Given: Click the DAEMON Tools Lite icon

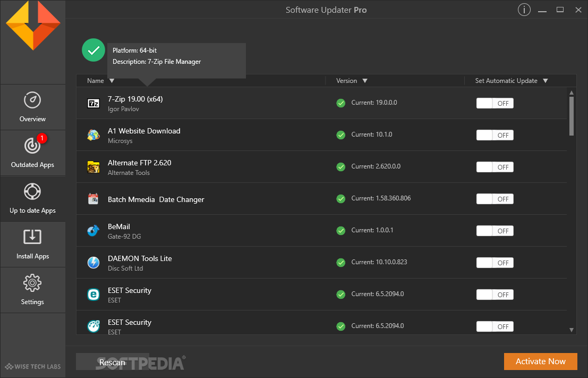Looking at the screenshot, I should pos(93,263).
